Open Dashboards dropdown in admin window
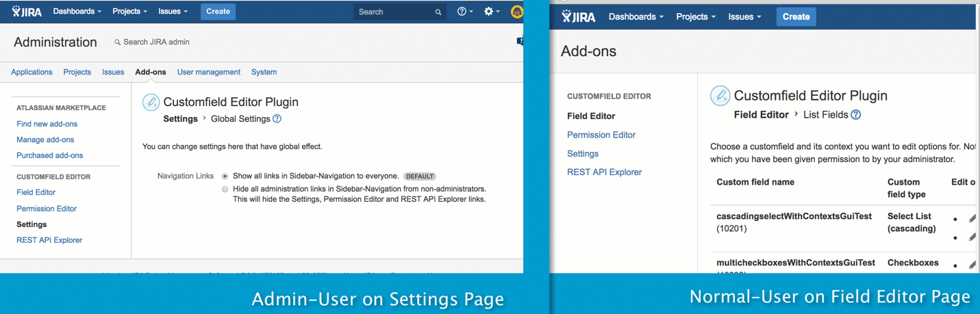This screenshot has height=314, width=980. coord(77,12)
